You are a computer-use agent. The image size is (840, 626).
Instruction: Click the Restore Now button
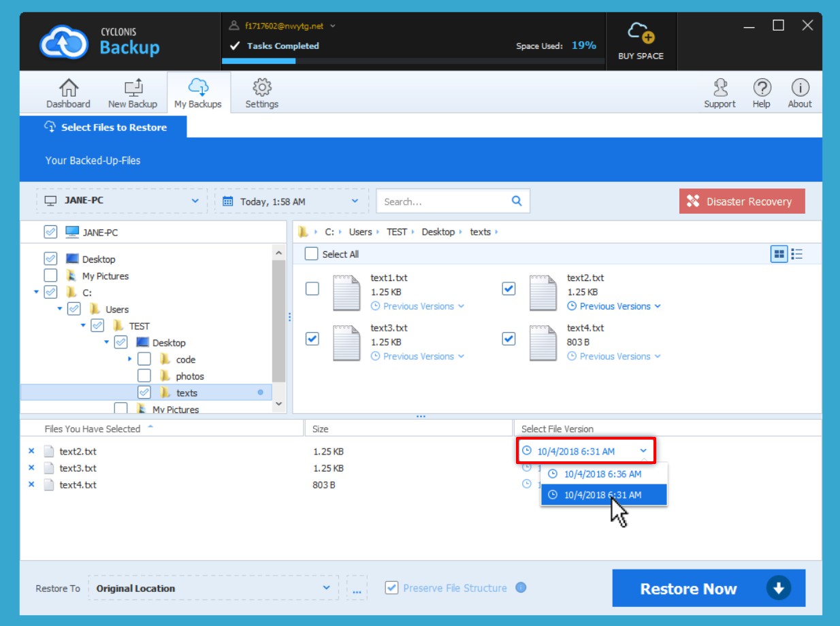point(709,589)
